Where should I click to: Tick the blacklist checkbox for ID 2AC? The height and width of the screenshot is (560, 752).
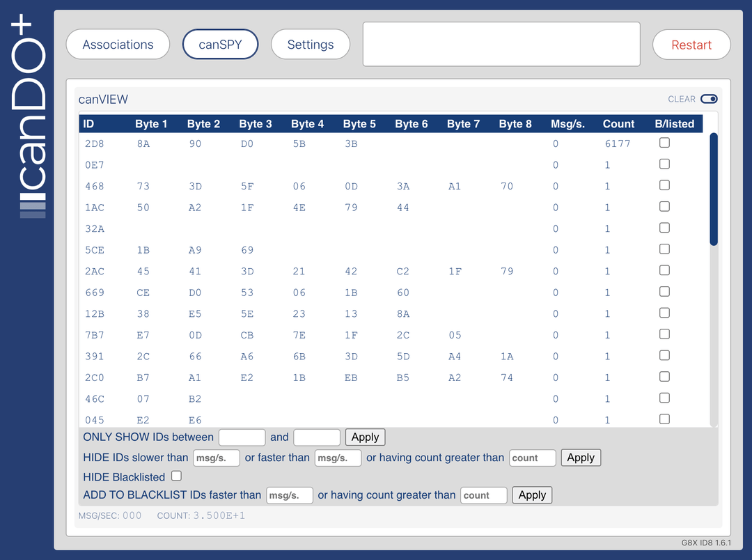(664, 270)
